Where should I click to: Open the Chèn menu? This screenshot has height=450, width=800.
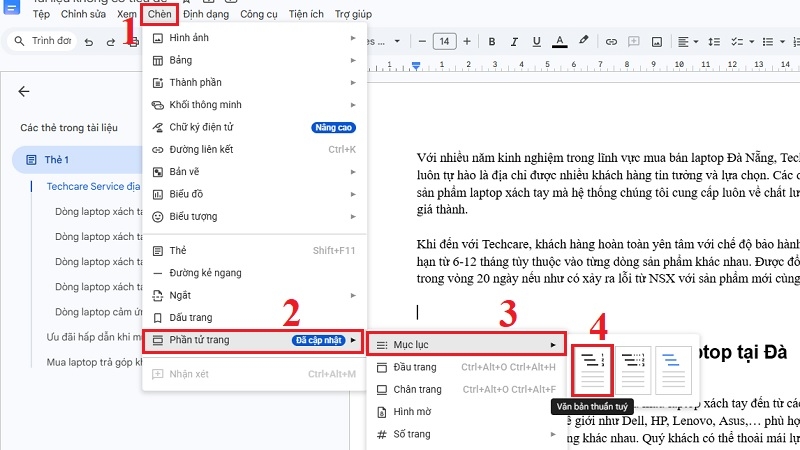[x=160, y=14]
